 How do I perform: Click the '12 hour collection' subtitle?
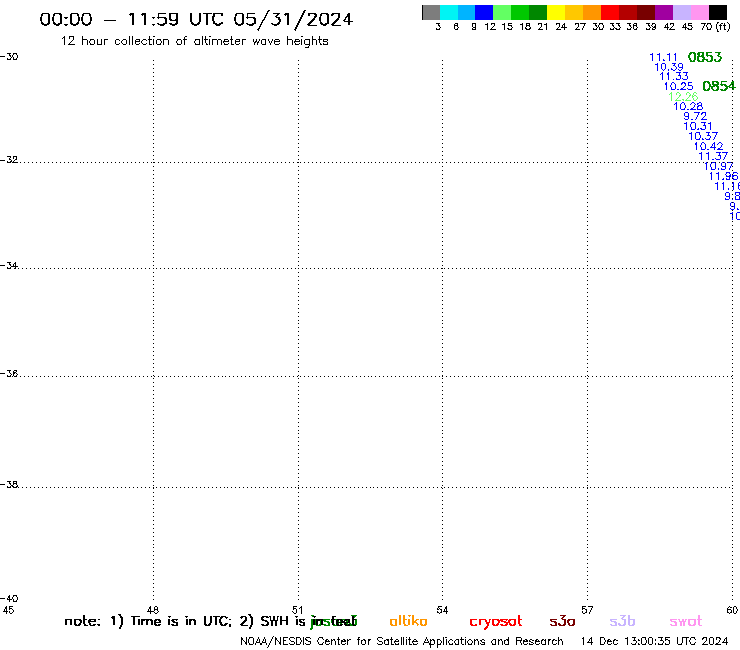click(x=194, y=41)
